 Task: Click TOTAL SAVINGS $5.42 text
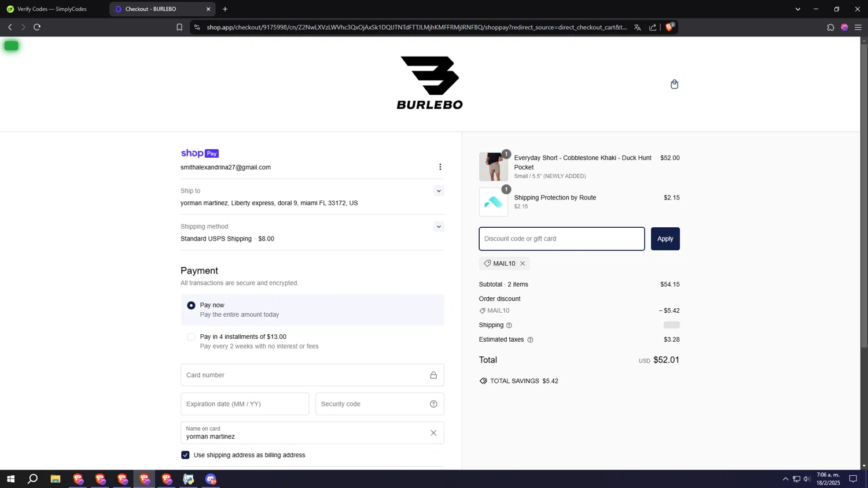[524, 381]
